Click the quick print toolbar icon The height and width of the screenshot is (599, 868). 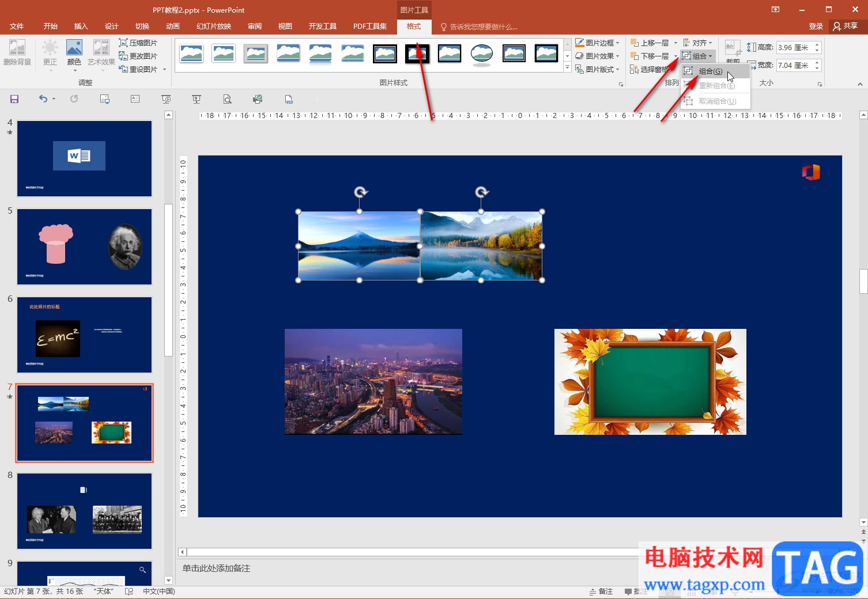(x=258, y=99)
